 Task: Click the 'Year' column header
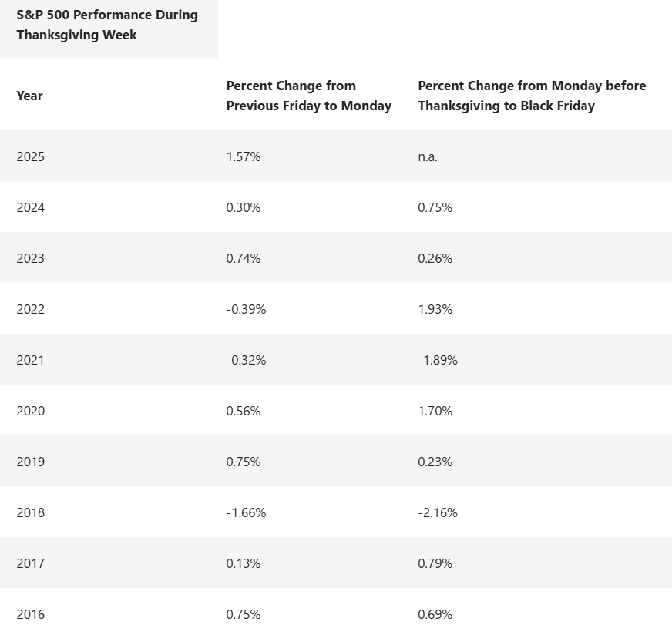pyautogui.click(x=30, y=96)
